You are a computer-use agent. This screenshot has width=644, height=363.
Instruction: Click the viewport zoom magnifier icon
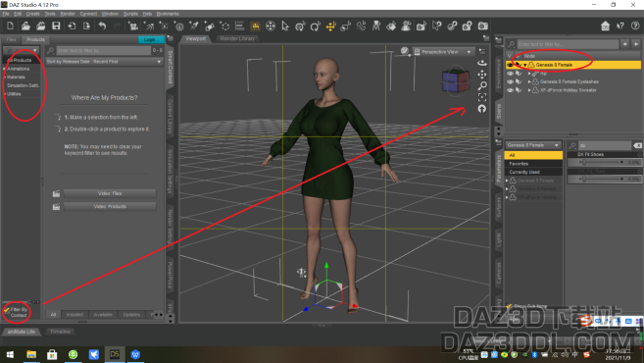482,85
